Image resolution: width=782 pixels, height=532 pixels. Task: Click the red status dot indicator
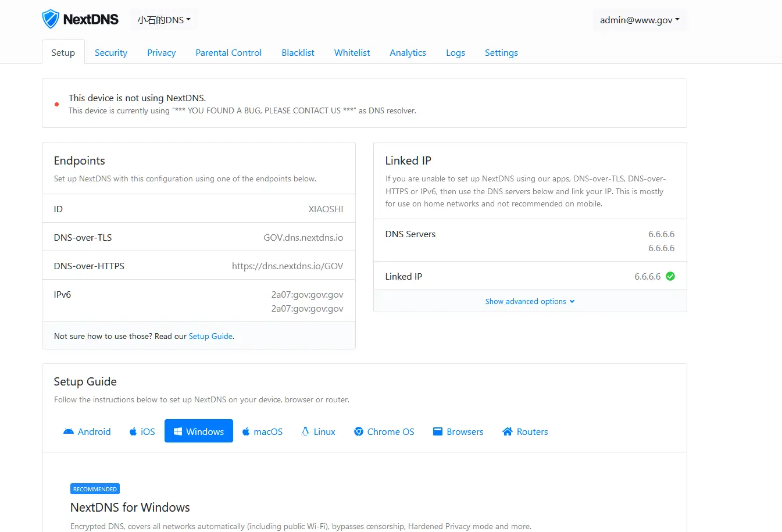(x=56, y=105)
